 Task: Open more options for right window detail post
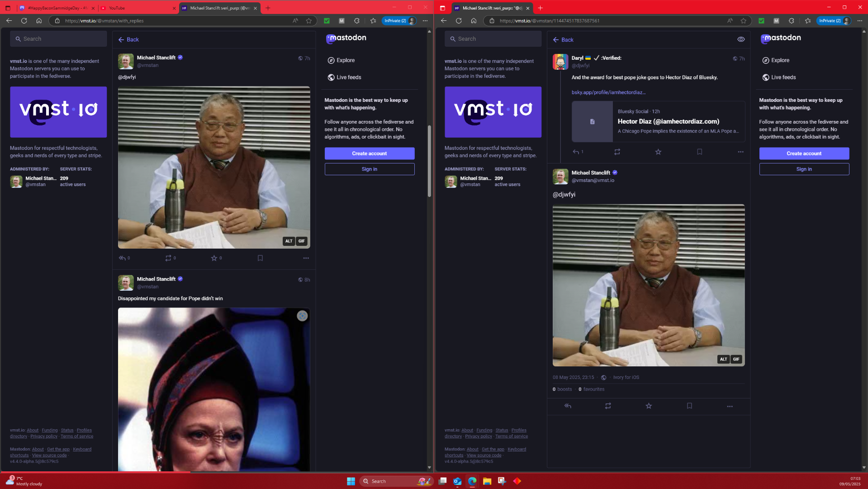730,406
